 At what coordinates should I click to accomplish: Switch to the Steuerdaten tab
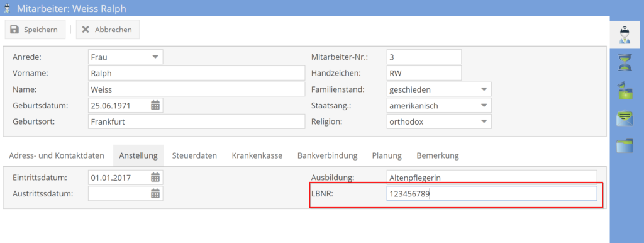click(x=195, y=156)
